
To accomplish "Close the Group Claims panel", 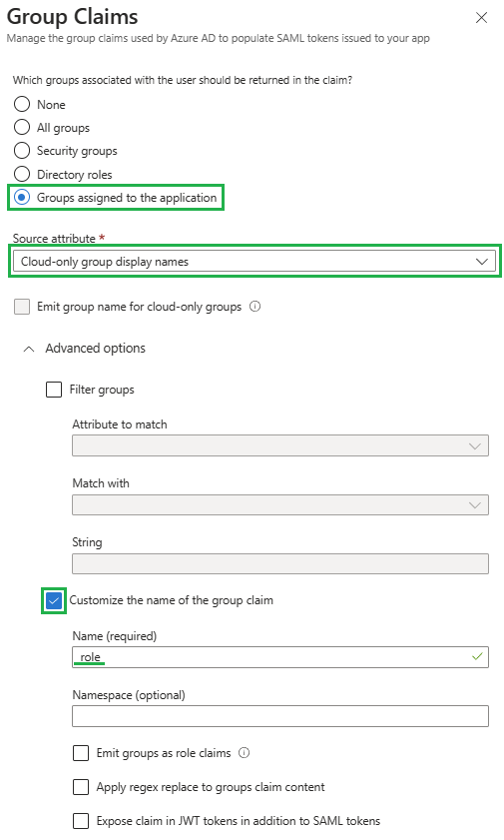I will pos(481,18).
